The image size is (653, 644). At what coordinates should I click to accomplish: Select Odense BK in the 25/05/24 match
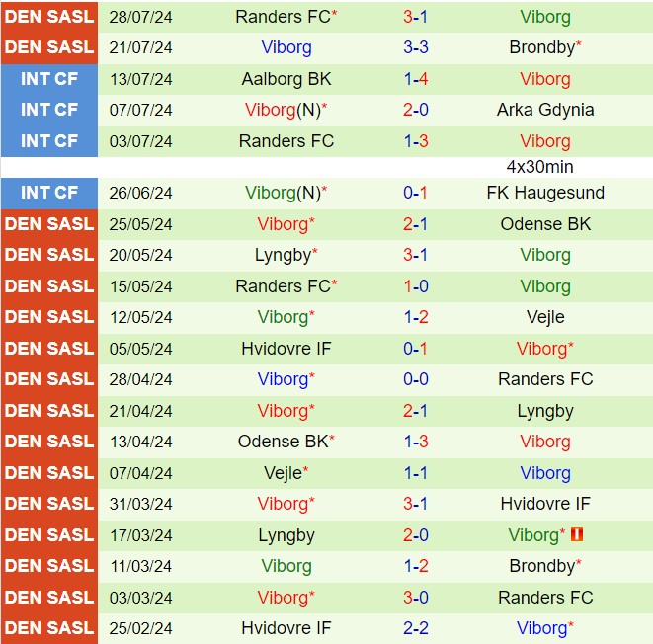tap(545, 224)
